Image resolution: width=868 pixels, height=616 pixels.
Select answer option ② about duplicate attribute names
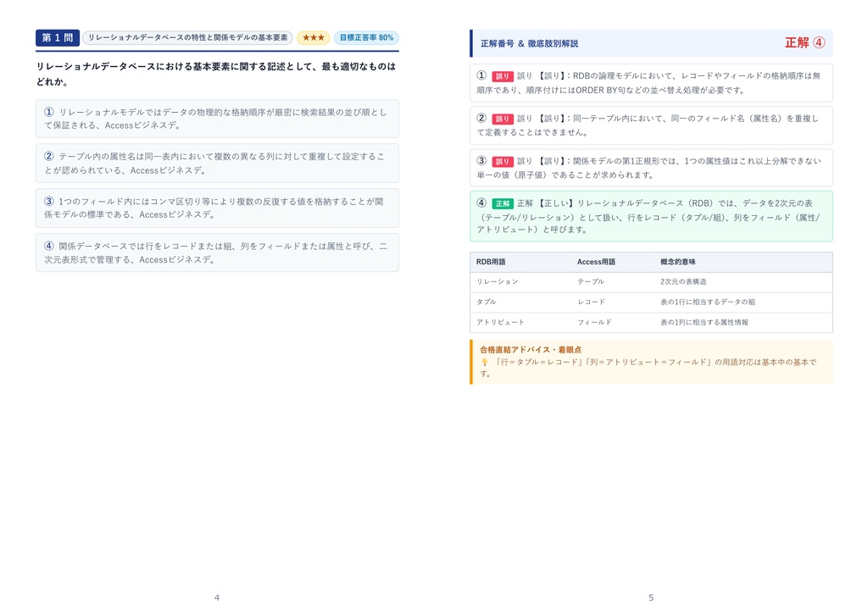tap(217, 164)
